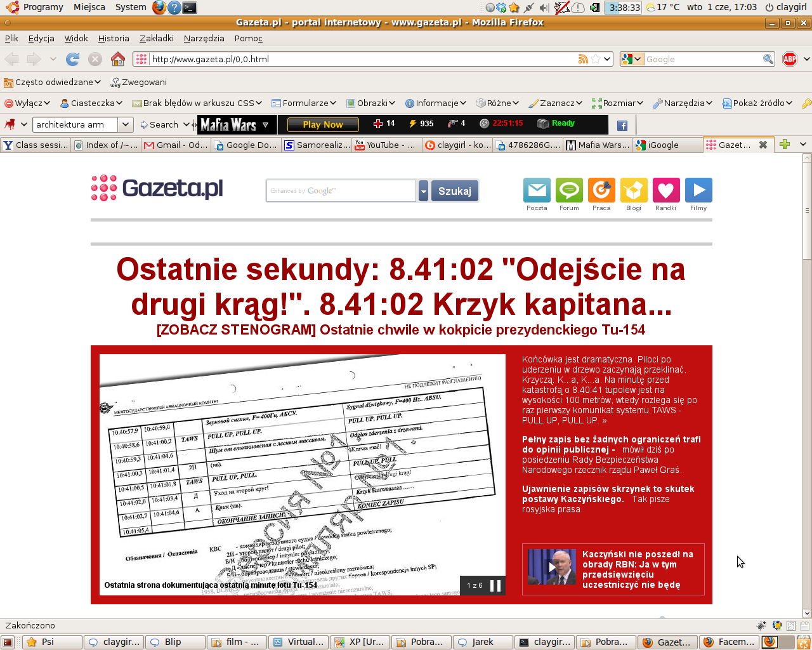Click the volume speaker icon in system tray
Image resolution: width=812 pixels, height=650 pixels.
544,7
